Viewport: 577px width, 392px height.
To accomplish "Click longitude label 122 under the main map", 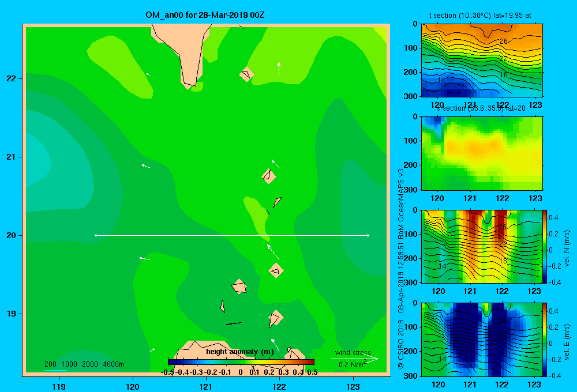I will (x=279, y=386).
